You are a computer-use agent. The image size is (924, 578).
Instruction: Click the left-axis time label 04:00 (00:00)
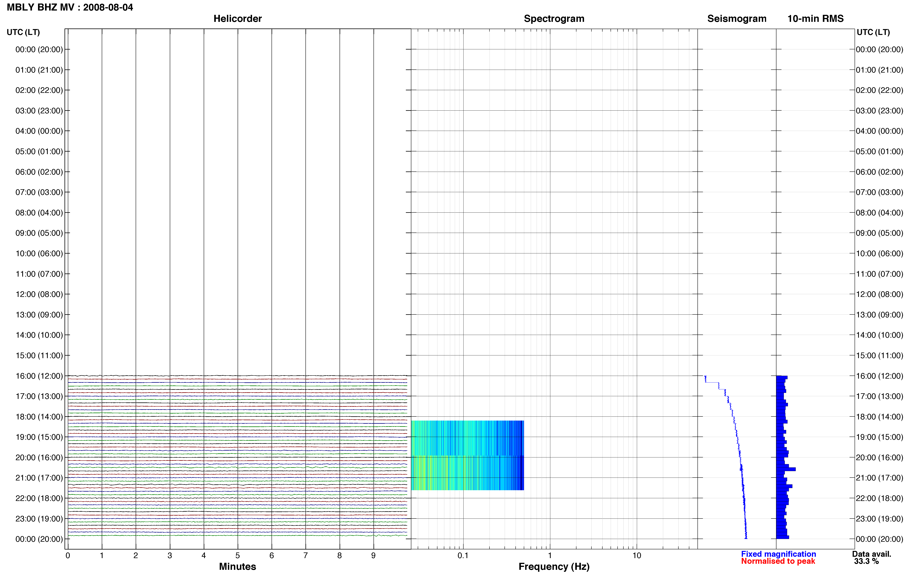(x=39, y=131)
